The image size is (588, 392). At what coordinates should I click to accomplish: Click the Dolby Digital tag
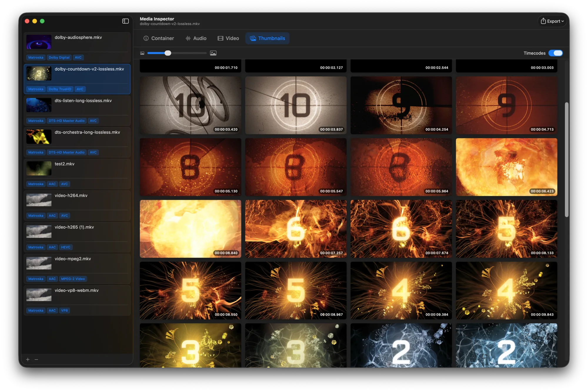59,58
